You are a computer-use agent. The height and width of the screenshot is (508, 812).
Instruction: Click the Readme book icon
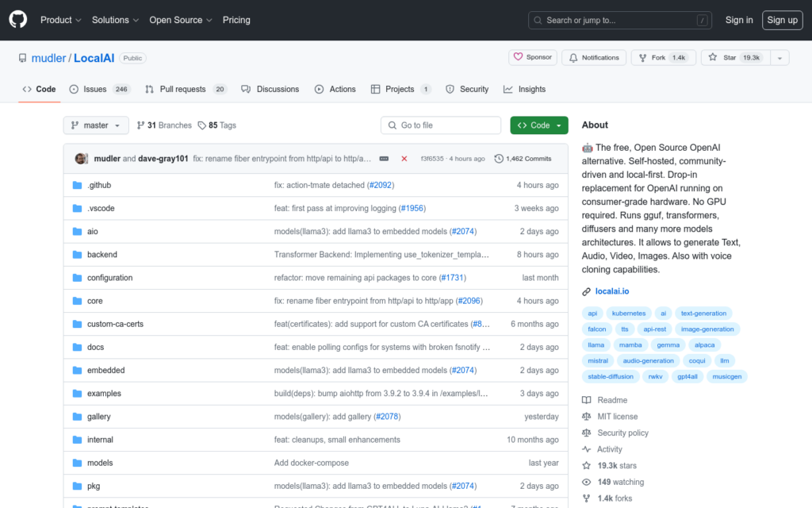click(x=586, y=400)
